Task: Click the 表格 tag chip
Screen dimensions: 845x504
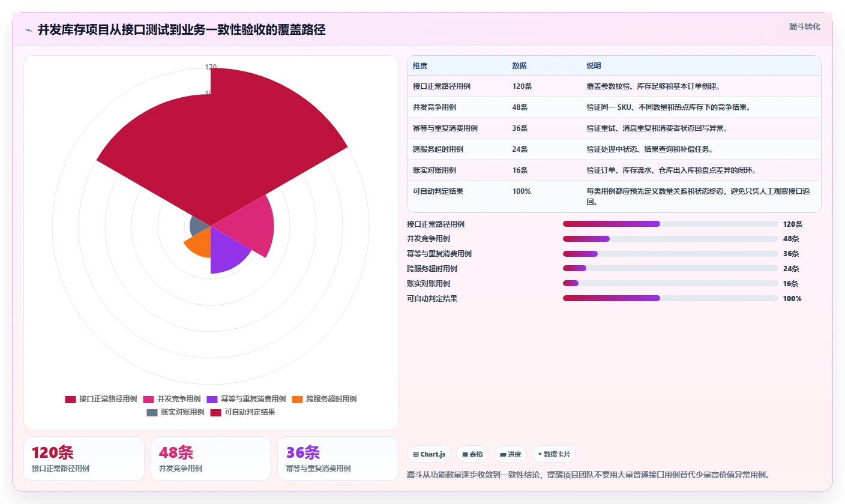Action: (x=473, y=454)
